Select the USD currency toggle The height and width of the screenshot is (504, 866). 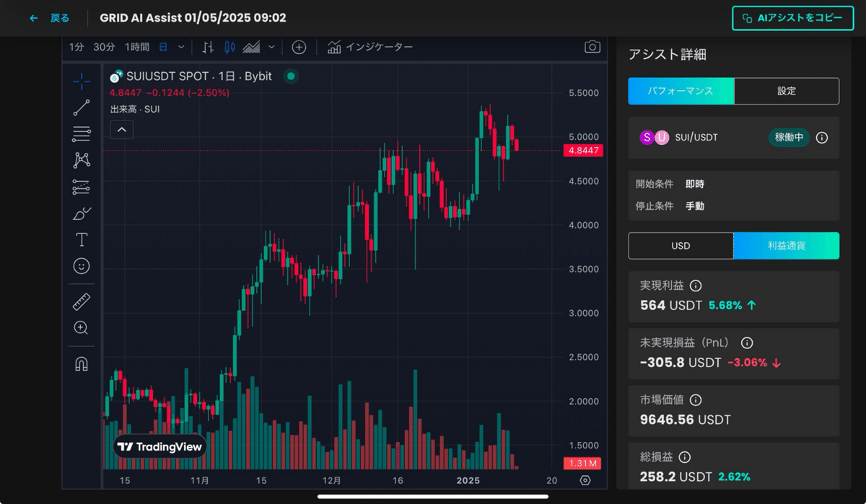(681, 245)
